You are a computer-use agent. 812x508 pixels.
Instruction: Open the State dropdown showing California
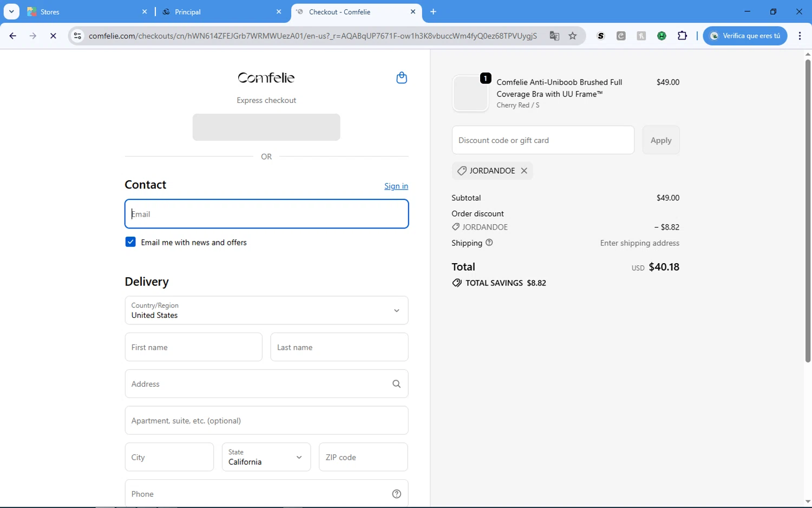pos(266,457)
